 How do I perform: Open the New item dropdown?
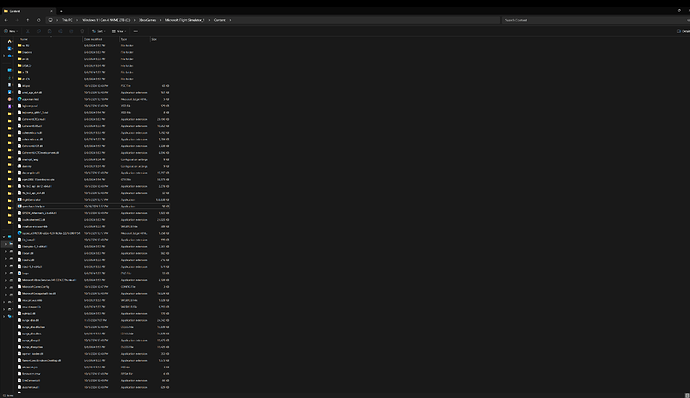(x=10, y=31)
